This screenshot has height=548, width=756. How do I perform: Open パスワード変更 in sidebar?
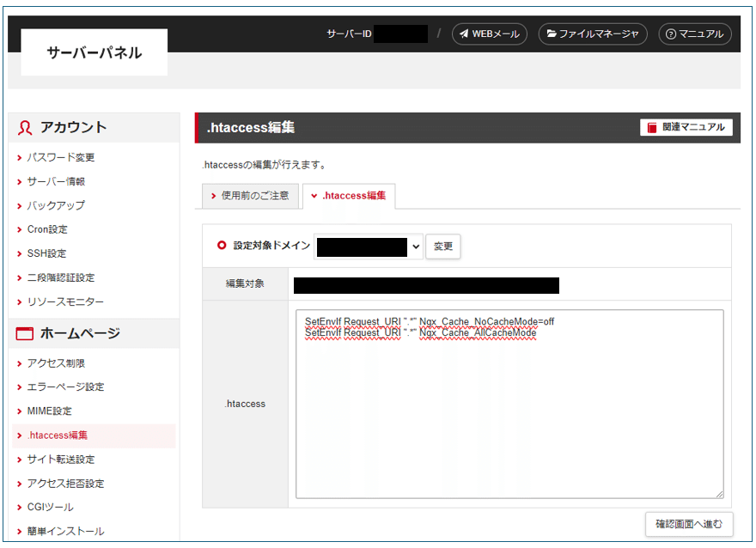coord(61,157)
